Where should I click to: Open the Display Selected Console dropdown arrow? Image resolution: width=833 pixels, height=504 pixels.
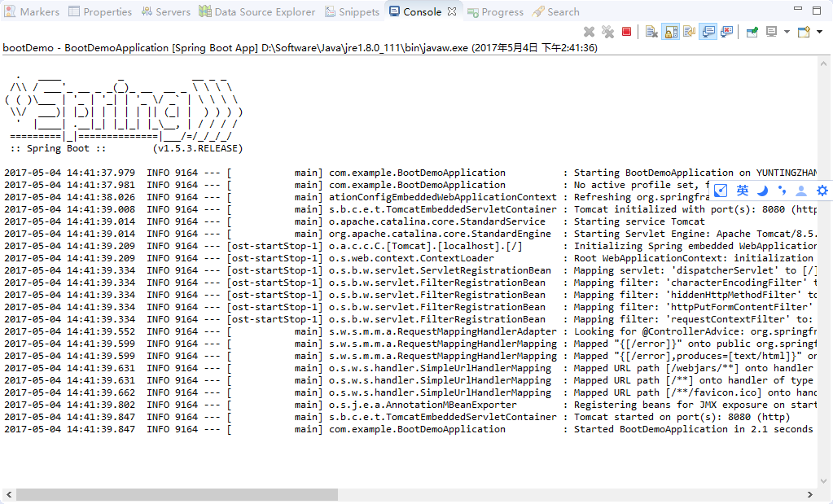tap(787, 32)
